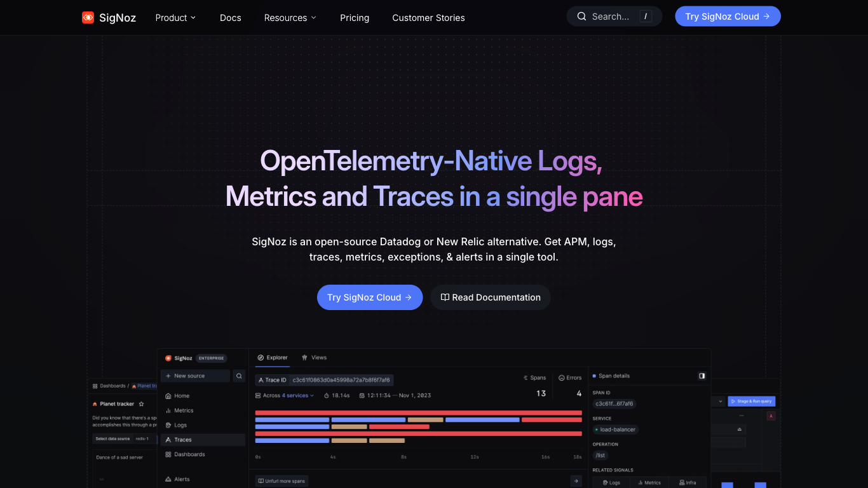Open Metrics in the preview sidebar
Viewport: 868px width, 488px height.
pyautogui.click(x=179, y=410)
